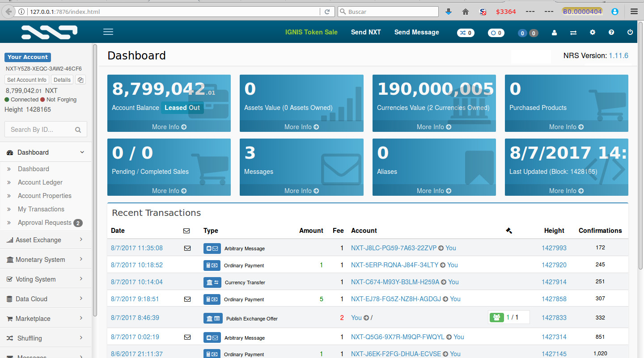644x358 pixels.
Task: Open Send NXT from header
Action: point(366,32)
